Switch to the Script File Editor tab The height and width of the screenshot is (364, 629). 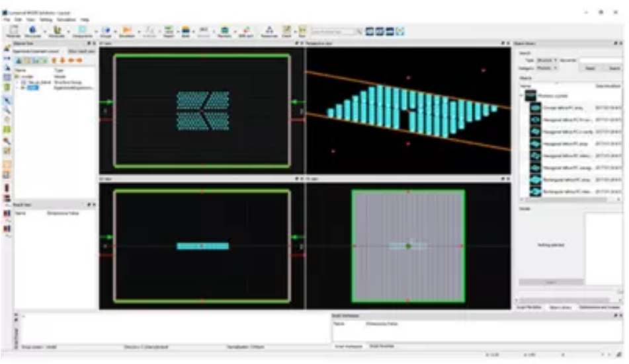[529, 307]
